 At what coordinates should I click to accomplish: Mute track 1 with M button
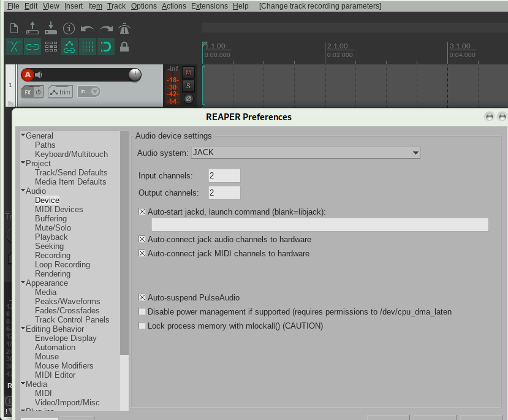click(x=188, y=72)
